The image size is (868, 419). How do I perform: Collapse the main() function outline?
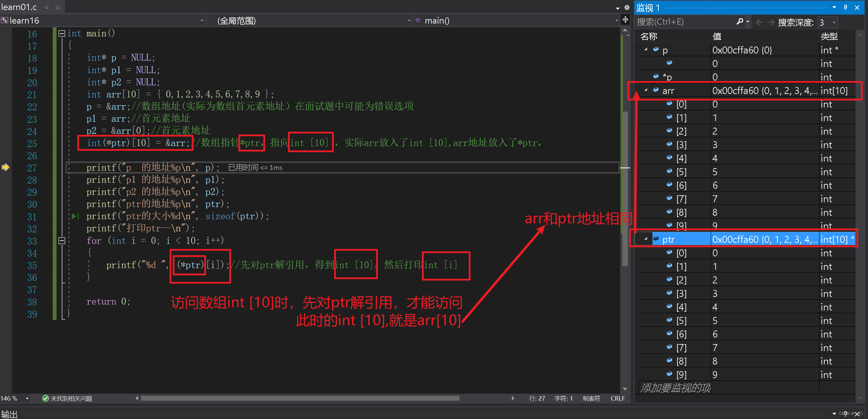[x=62, y=33]
